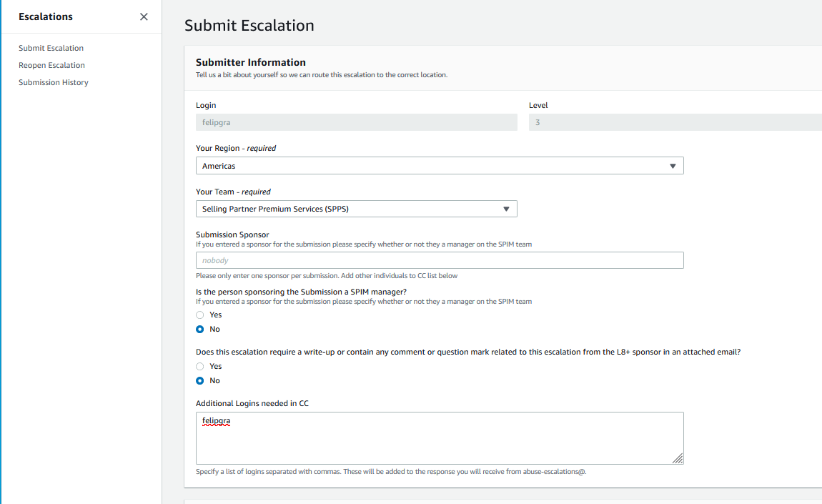Expand the Your Team dropdown

356,209
